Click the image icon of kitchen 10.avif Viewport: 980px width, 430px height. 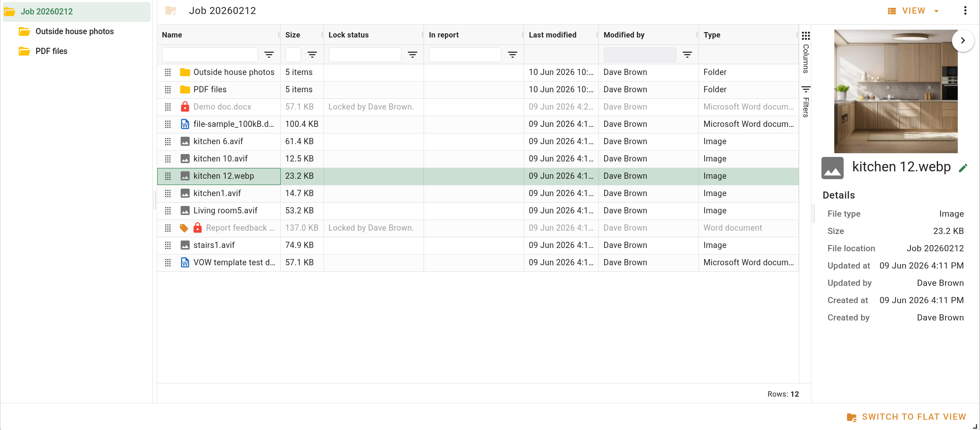click(x=185, y=159)
